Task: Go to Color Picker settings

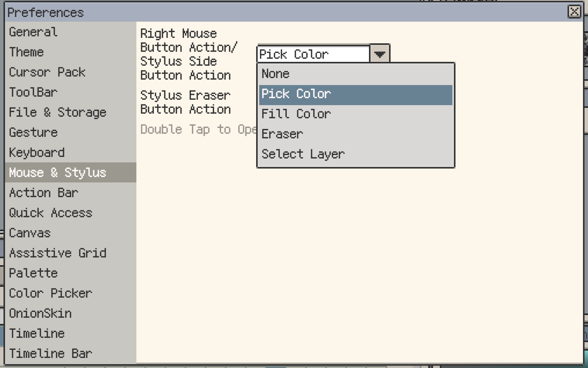Action: pyautogui.click(x=51, y=293)
